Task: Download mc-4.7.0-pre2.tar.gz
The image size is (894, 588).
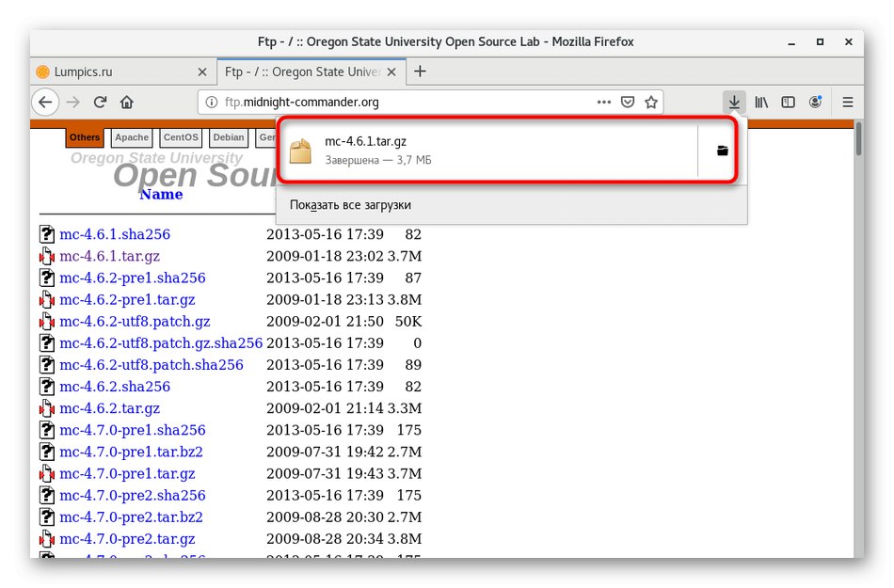Action: coord(127,538)
